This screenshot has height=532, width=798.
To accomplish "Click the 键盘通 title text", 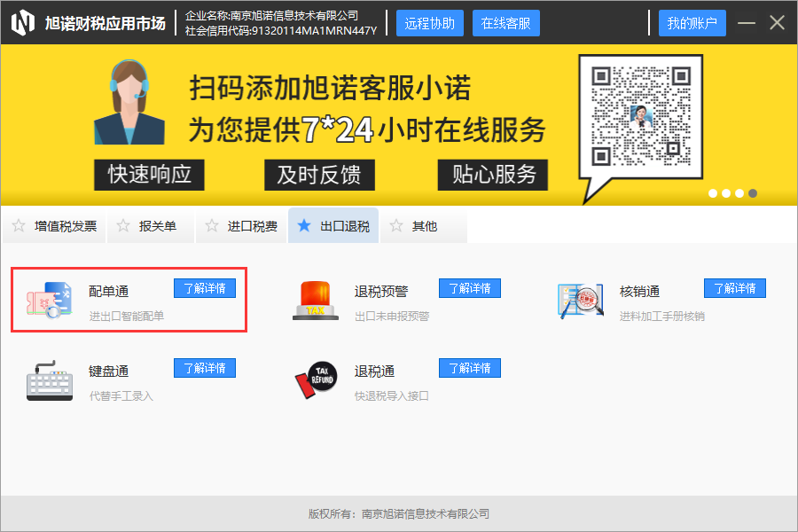I will pyautogui.click(x=108, y=372).
